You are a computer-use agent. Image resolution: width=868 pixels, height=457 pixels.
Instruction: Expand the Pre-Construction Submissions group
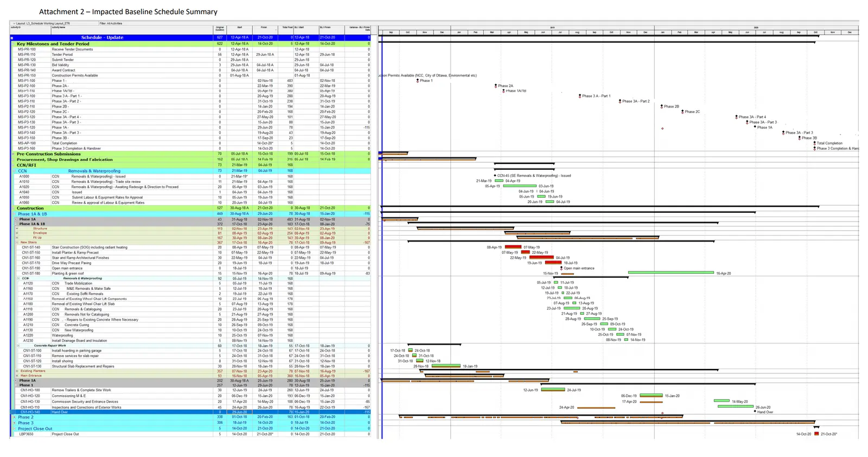(13, 154)
